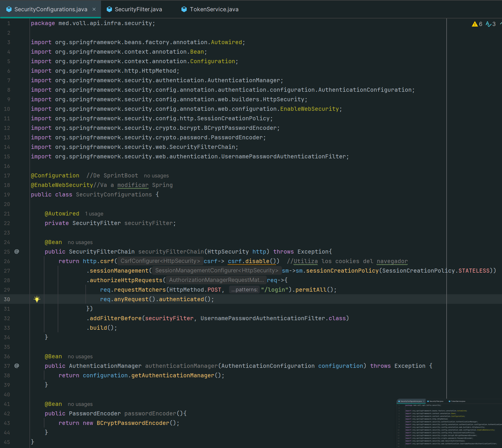Image resolution: width=502 pixels, height=448 pixels.
Task: Click the "/login" string literal
Action: pyautogui.click(x=275, y=290)
